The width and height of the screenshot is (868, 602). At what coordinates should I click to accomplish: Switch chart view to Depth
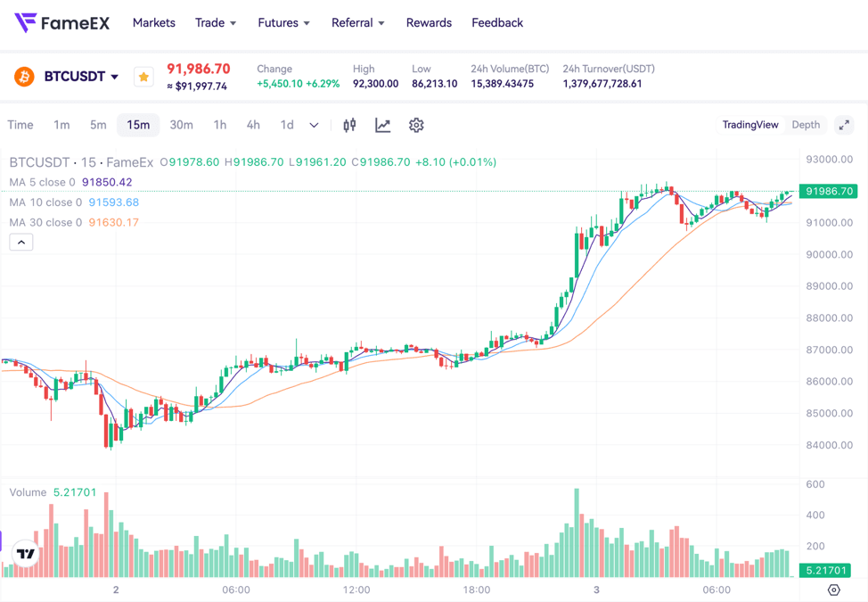[x=805, y=125]
